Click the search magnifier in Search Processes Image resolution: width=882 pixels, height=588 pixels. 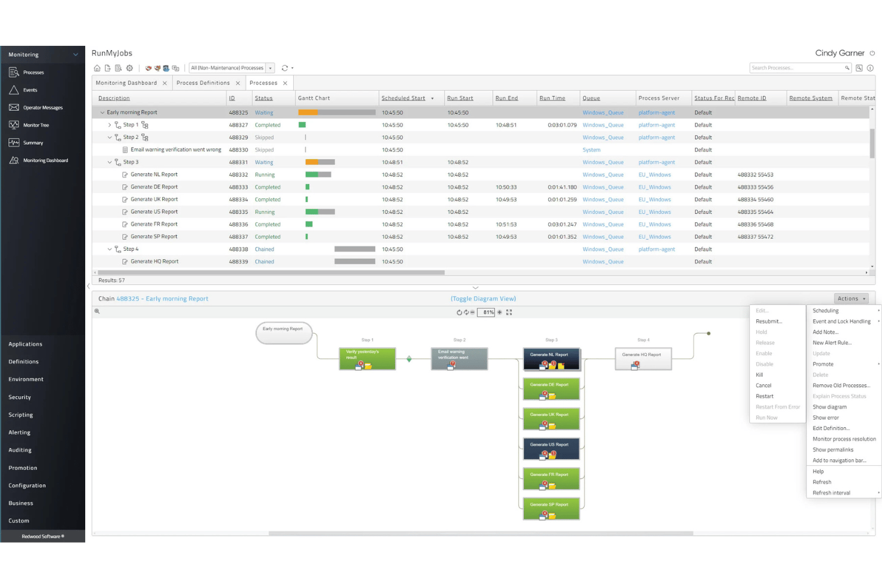pyautogui.click(x=847, y=68)
